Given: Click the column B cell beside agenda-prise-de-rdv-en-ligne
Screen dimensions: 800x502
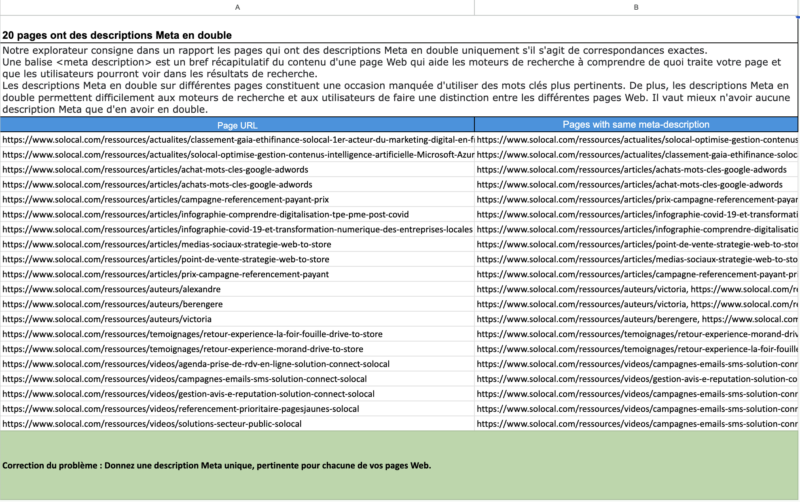Looking at the screenshot, I should (636, 364).
